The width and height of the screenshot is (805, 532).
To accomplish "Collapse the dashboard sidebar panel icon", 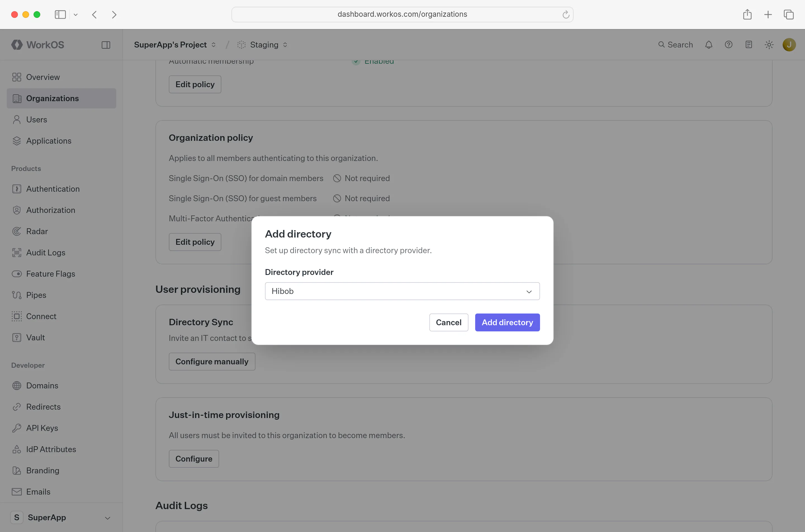I will (x=106, y=45).
